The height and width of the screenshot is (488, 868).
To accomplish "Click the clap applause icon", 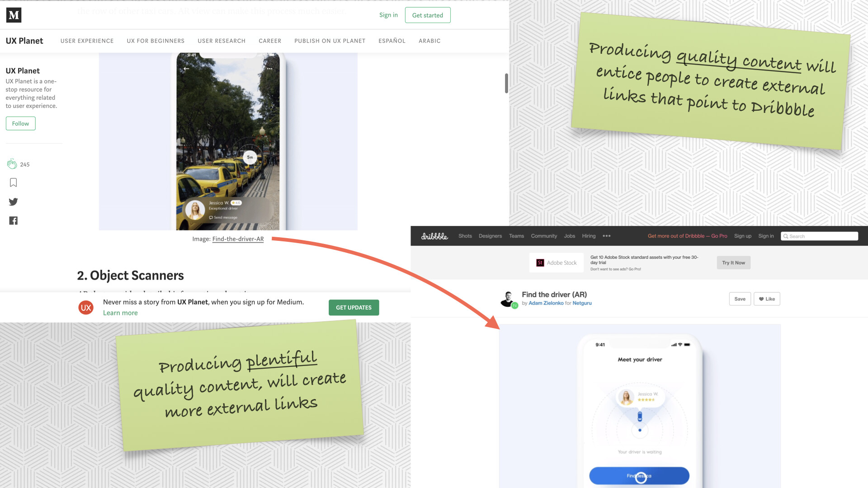I will tap(12, 164).
